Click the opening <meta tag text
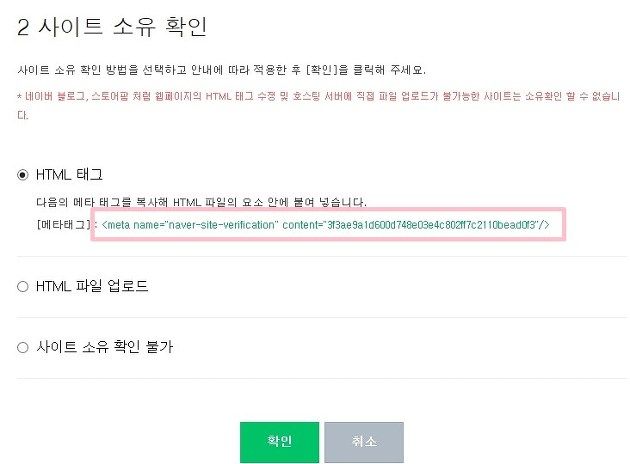The width and height of the screenshot is (630, 464). click(116, 225)
